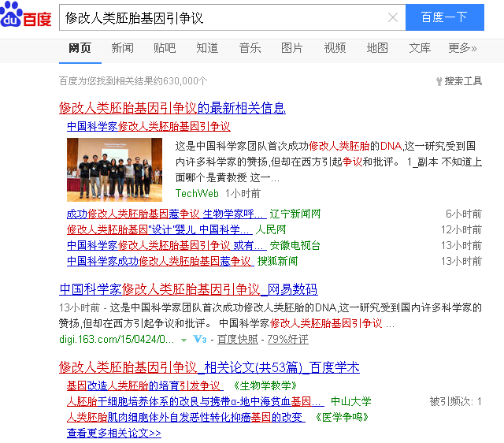Click the 百度一下 search button

[444, 17]
